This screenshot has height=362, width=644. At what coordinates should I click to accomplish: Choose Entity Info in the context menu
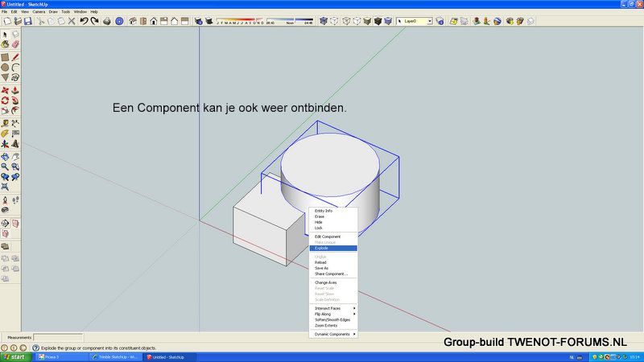pyautogui.click(x=333, y=211)
